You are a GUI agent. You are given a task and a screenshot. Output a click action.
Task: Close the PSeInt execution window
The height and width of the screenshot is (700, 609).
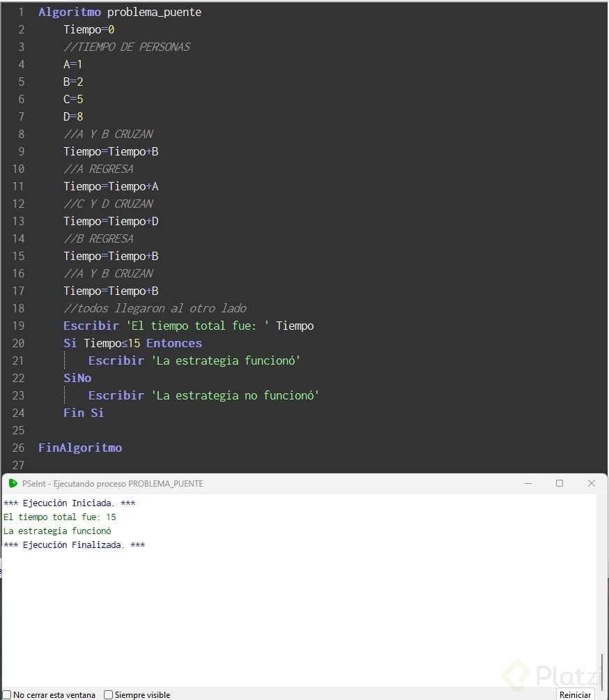pyautogui.click(x=592, y=483)
